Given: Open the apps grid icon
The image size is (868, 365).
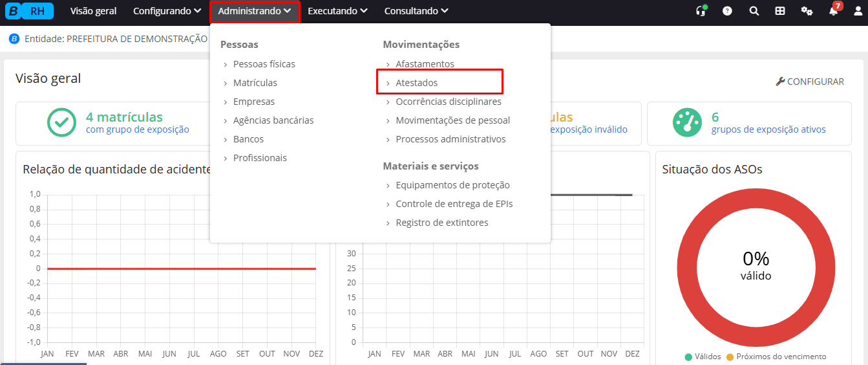Looking at the screenshot, I should [780, 11].
